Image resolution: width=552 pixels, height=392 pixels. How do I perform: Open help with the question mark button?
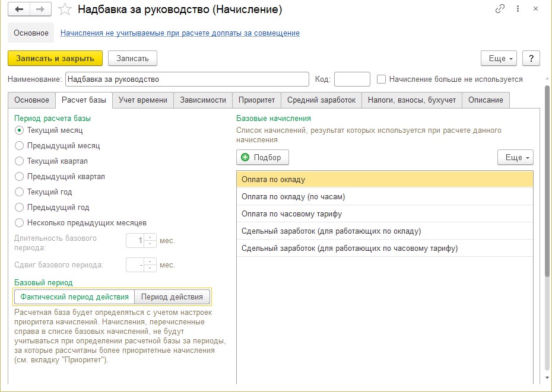(531, 58)
